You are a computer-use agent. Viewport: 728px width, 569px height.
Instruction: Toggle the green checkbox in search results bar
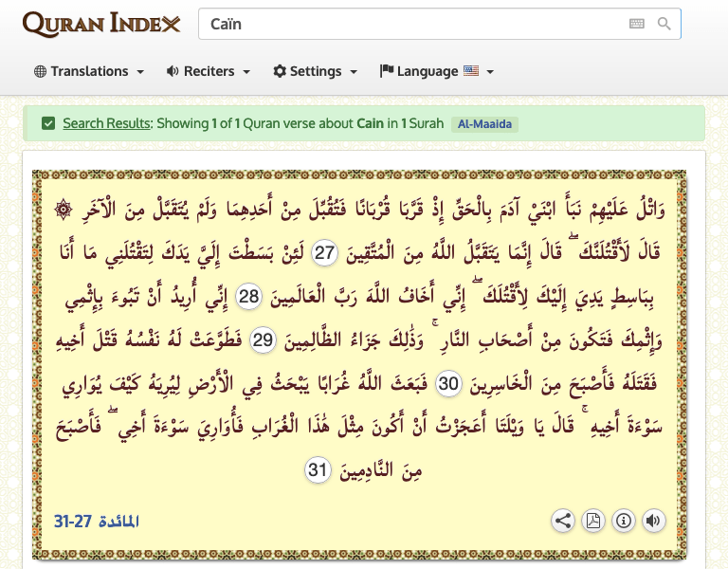tap(48, 123)
